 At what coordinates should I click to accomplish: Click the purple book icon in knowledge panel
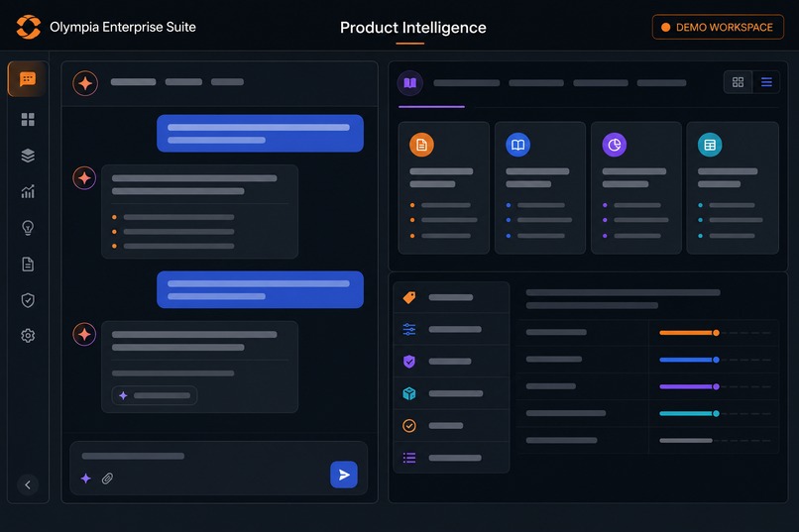410,83
